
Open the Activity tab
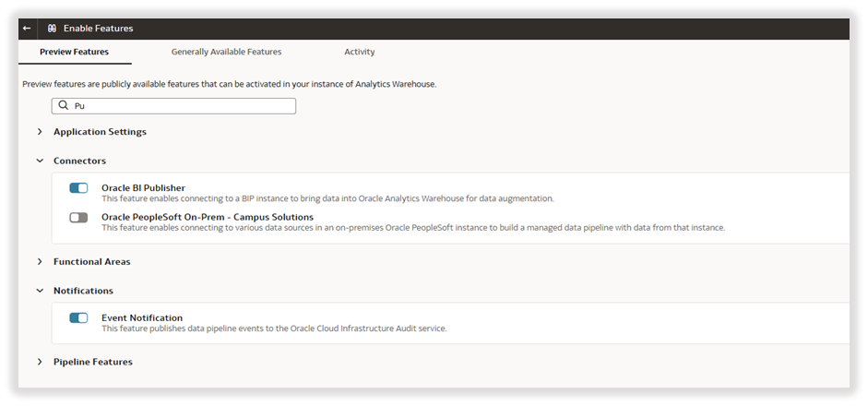pyautogui.click(x=359, y=52)
